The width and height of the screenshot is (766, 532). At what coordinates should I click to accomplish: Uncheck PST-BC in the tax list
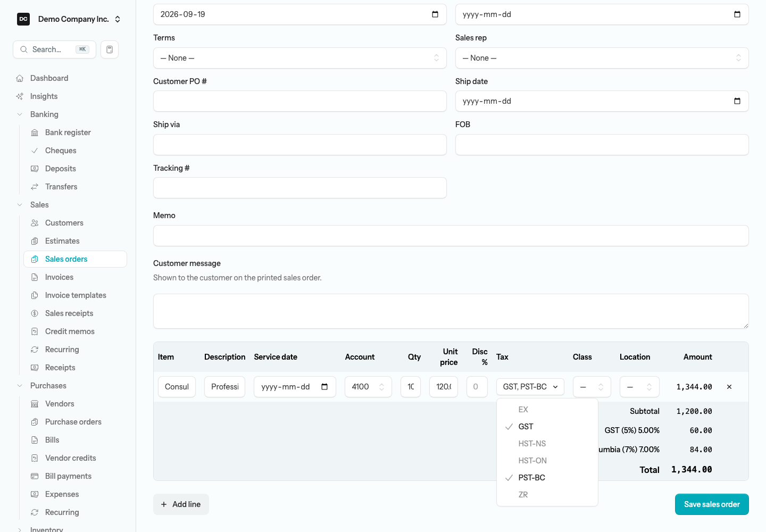[547, 478]
